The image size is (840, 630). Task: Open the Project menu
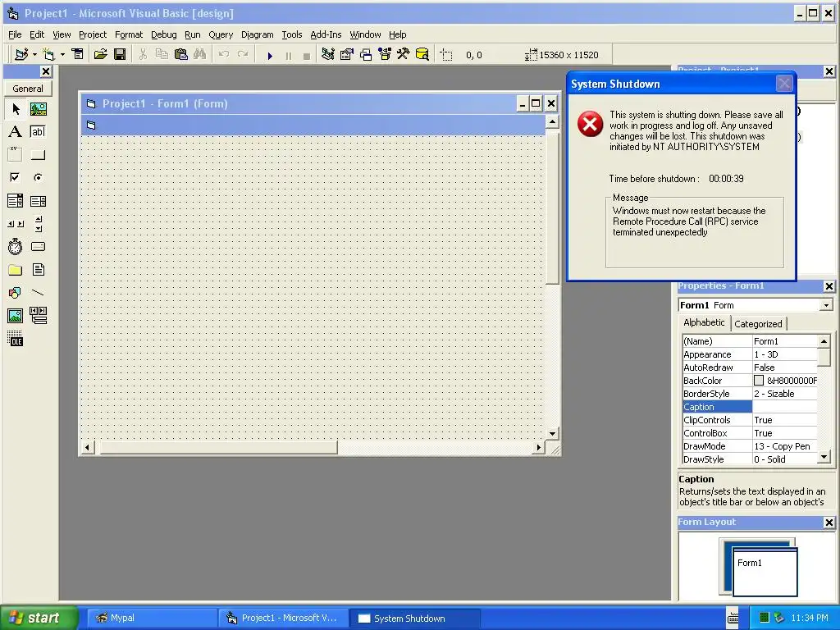93,34
